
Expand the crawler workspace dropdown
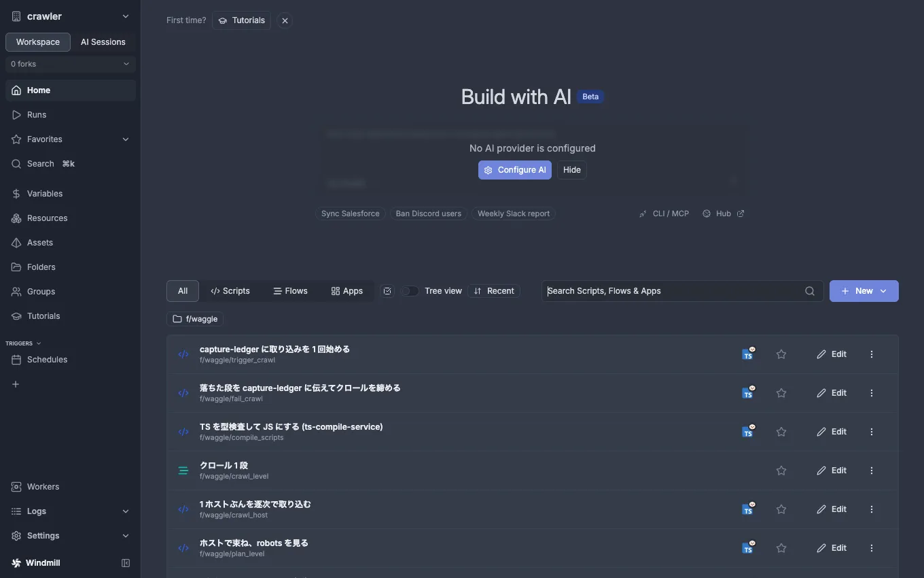coord(71,16)
